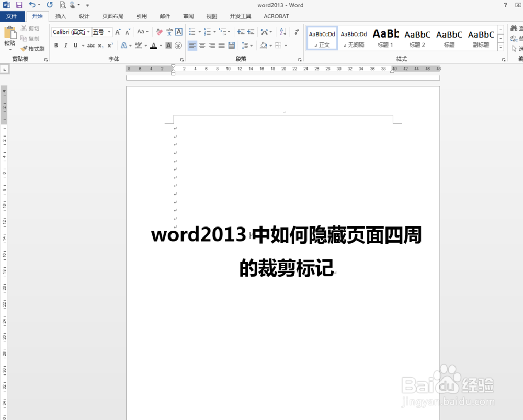Click the Redo arrow icon
523x420 pixels.
[x=50, y=5]
